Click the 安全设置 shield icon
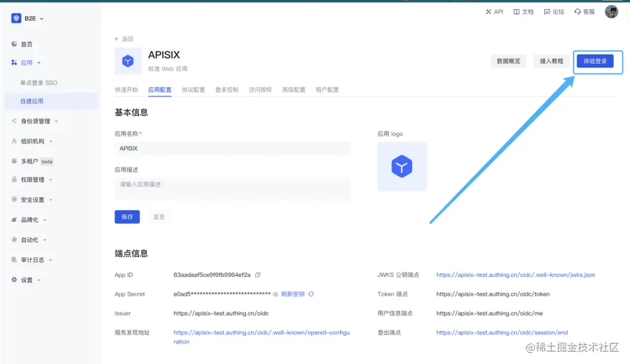This screenshot has height=364, width=630. (x=14, y=199)
